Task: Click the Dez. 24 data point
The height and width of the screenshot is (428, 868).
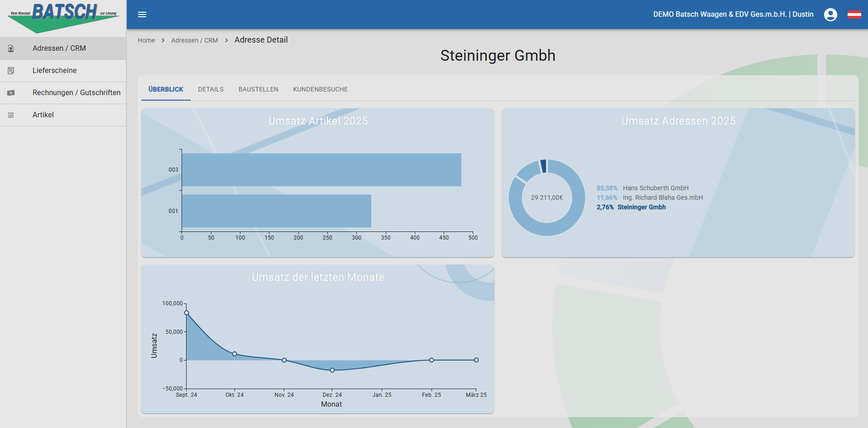Action: pos(332,370)
